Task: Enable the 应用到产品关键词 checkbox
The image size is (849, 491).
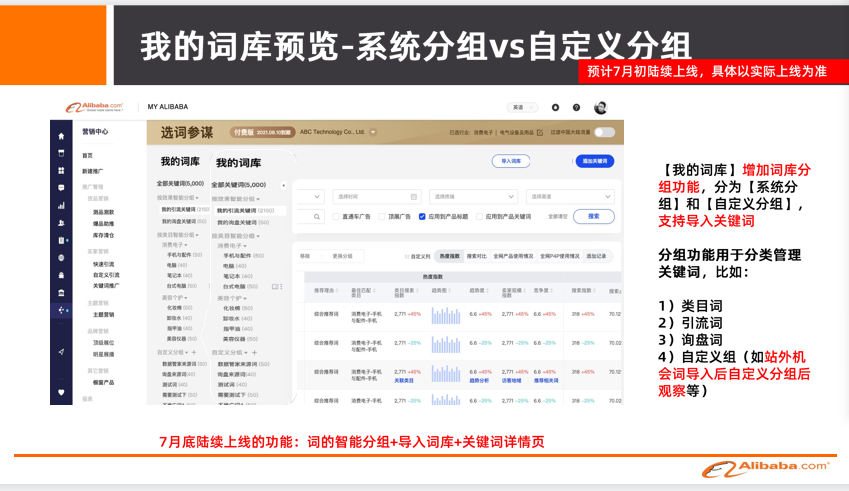Action: point(479,216)
